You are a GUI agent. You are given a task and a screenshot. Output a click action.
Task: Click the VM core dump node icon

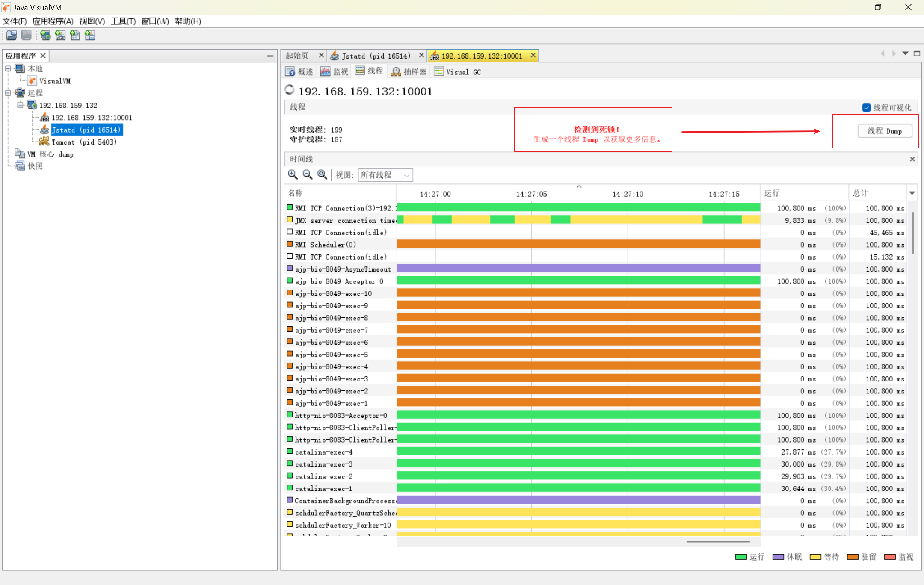20,154
